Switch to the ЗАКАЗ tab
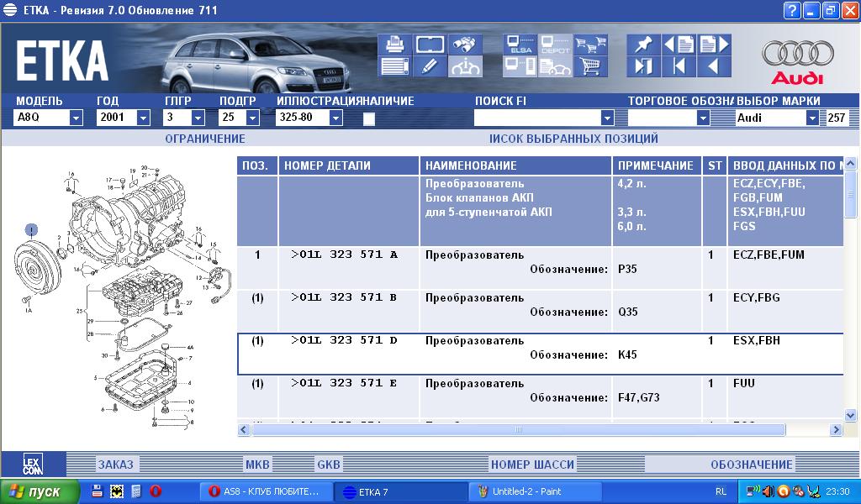 click(x=115, y=465)
